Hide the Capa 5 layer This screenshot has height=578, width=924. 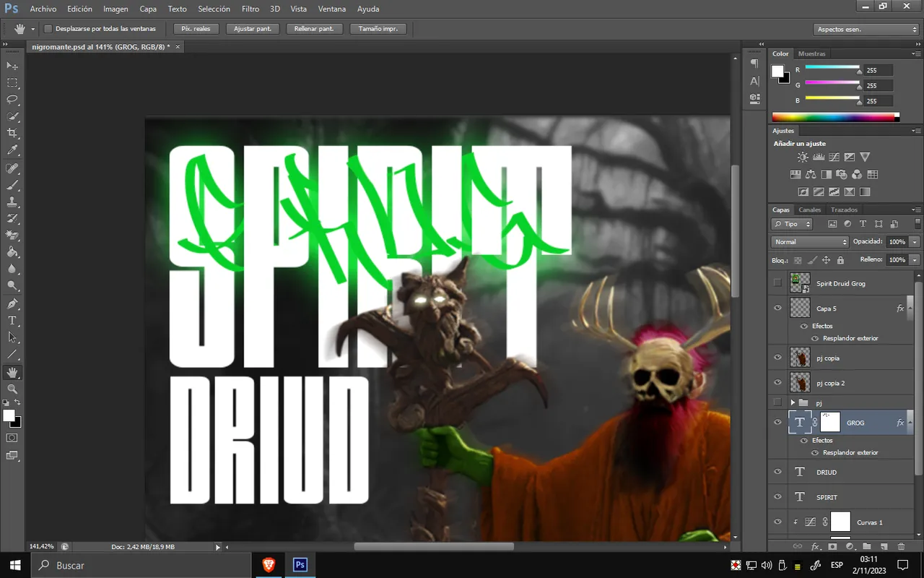point(777,309)
